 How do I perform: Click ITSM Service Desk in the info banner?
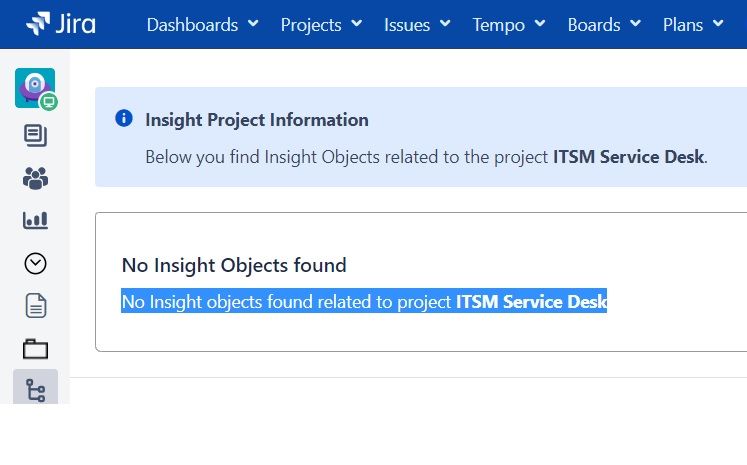[628, 157]
